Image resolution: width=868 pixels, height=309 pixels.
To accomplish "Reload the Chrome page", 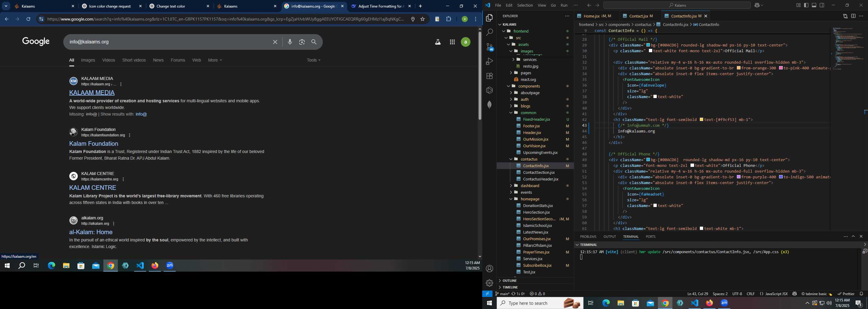I will tap(29, 19).
